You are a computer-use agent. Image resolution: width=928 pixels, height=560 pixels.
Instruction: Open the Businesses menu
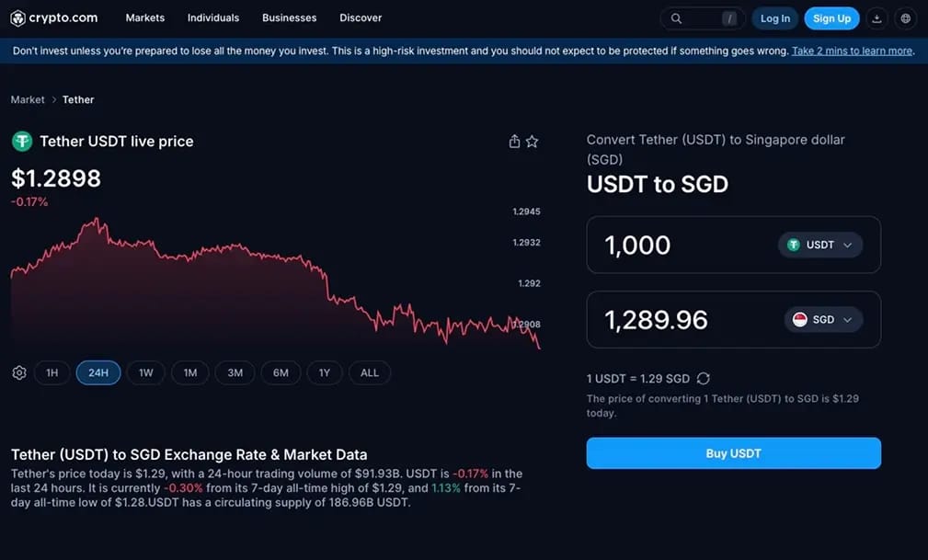tap(290, 18)
